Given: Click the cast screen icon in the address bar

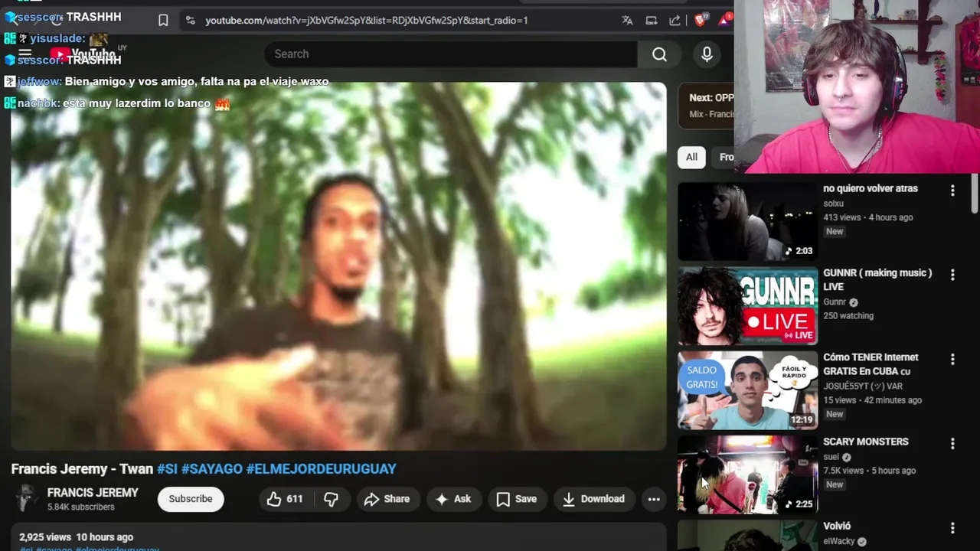Looking at the screenshot, I should click(652, 21).
